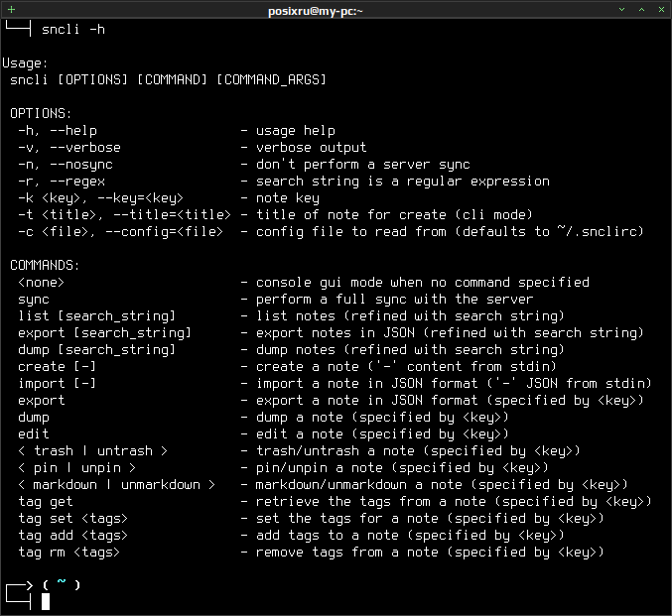Click the '< markdown | unmarkdown >' command
The height and width of the screenshot is (616, 672).
[x=116, y=484]
